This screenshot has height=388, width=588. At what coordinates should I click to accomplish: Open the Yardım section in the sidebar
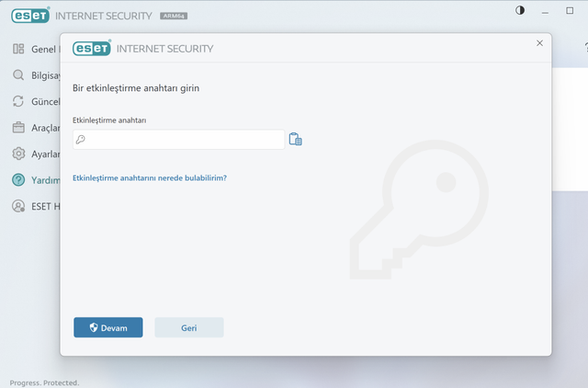[x=37, y=180]
